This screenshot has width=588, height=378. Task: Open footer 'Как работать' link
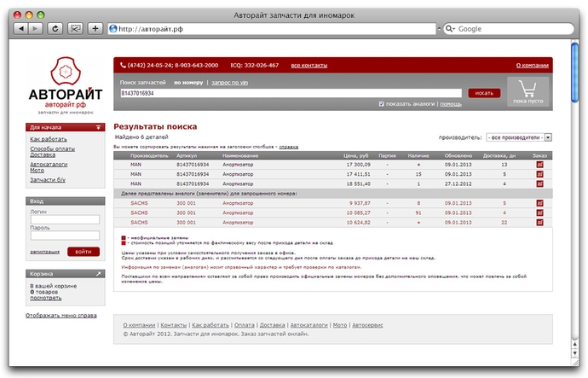click(x=210, y=325)
